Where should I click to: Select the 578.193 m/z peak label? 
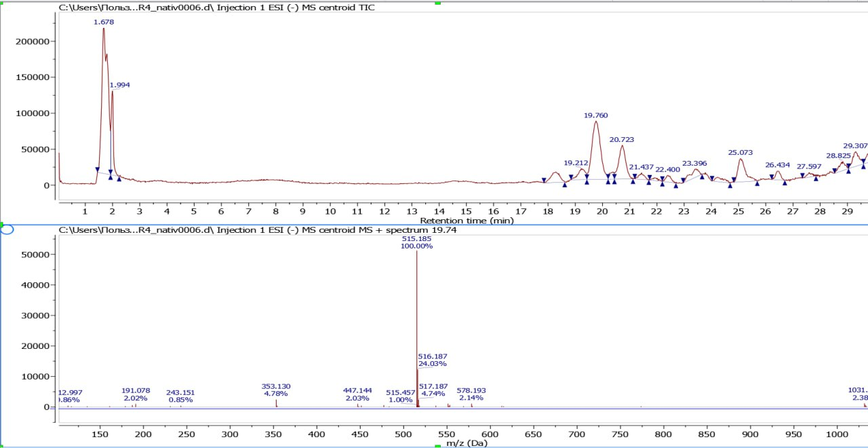coord(471,391)
